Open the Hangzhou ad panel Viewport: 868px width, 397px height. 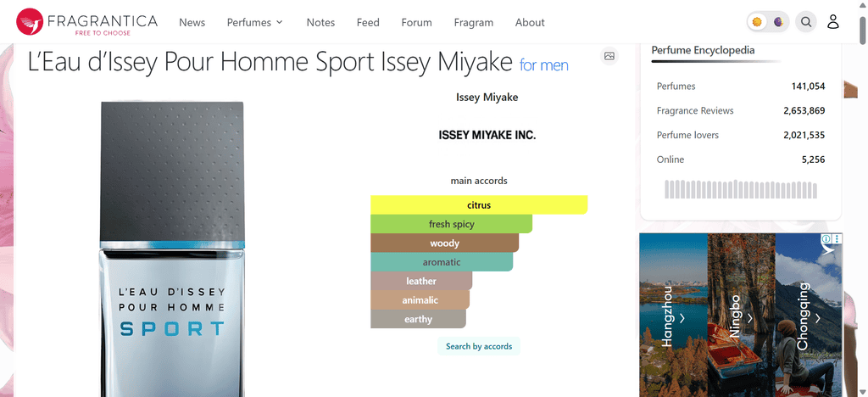point(673,315)
